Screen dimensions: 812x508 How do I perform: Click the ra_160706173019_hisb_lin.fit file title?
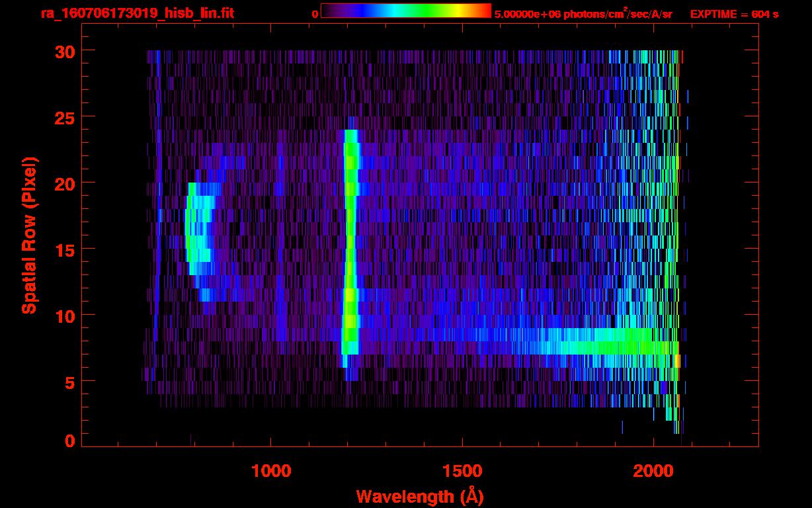[137, 13]
